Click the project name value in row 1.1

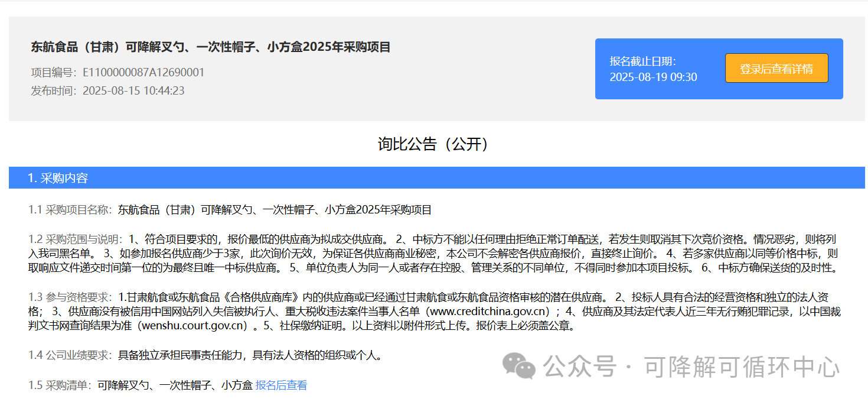(x=275, y=210)
